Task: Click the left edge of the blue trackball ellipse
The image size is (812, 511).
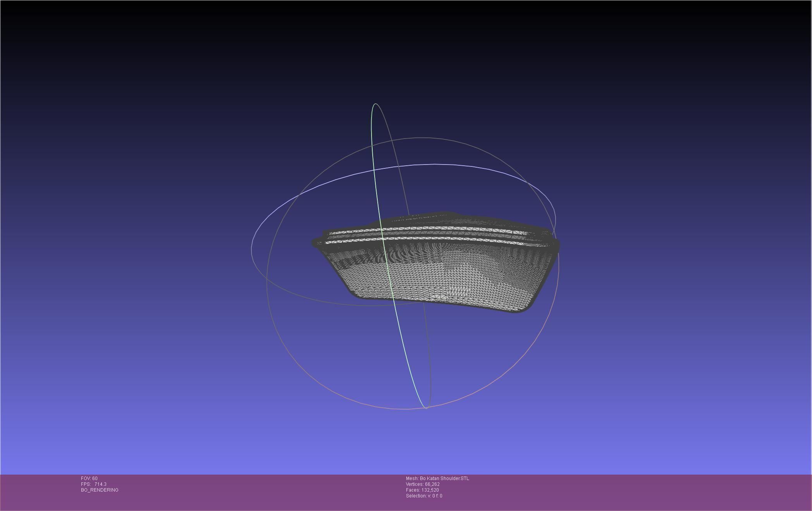Action: (x=252, y=250)
